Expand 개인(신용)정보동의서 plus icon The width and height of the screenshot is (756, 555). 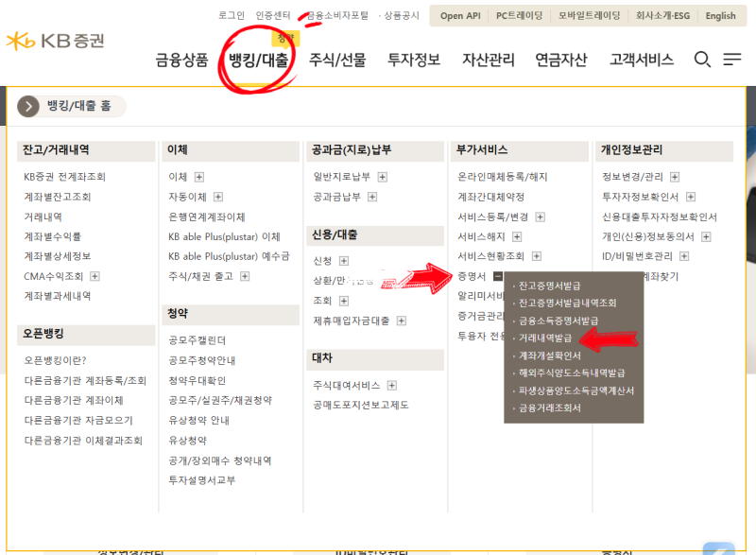[x=706, y=236]
